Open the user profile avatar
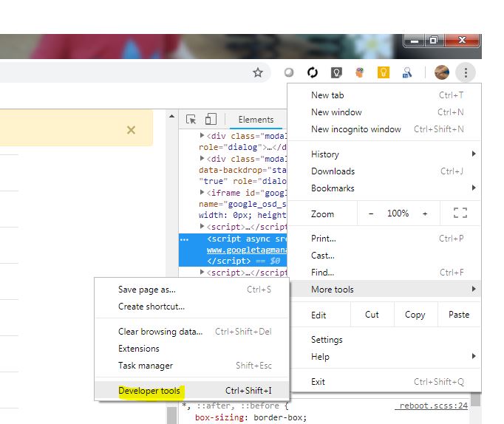The image size is (504, 424). pyautogui.click(x=442, y=72)
